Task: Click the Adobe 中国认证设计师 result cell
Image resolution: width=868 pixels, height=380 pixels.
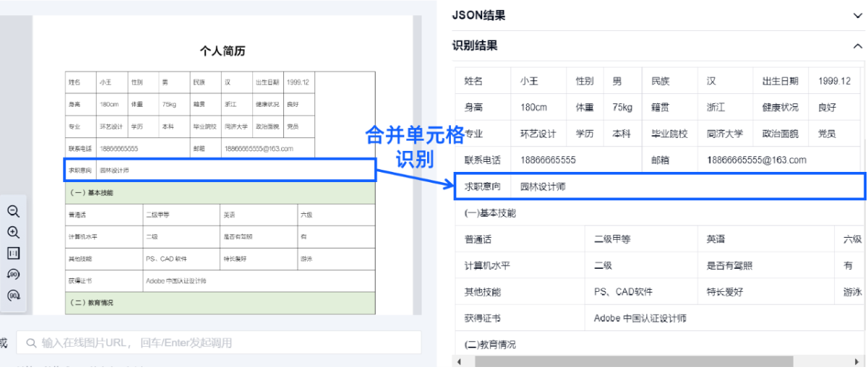Action: (640, 318)
